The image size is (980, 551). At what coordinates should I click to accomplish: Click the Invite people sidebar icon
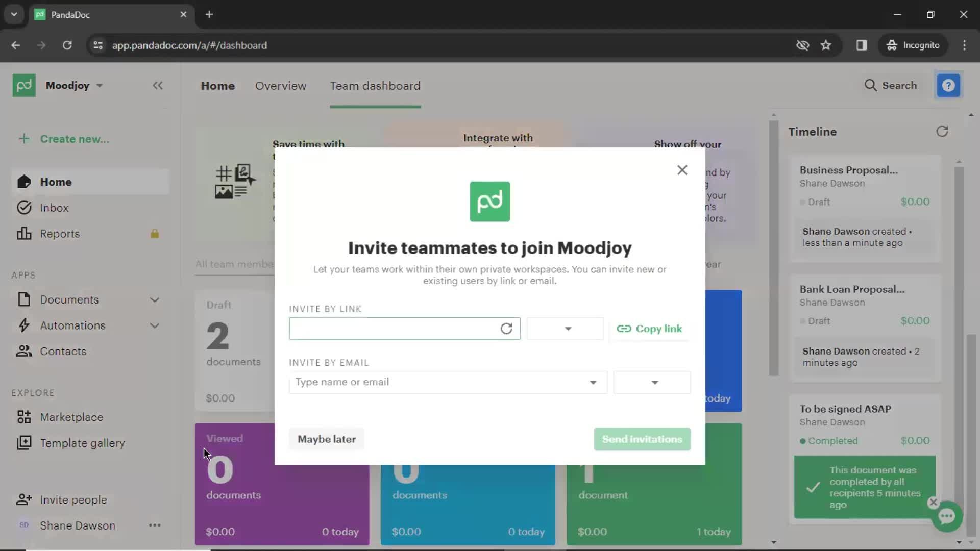pyautogui.click(x=23, y=499)
